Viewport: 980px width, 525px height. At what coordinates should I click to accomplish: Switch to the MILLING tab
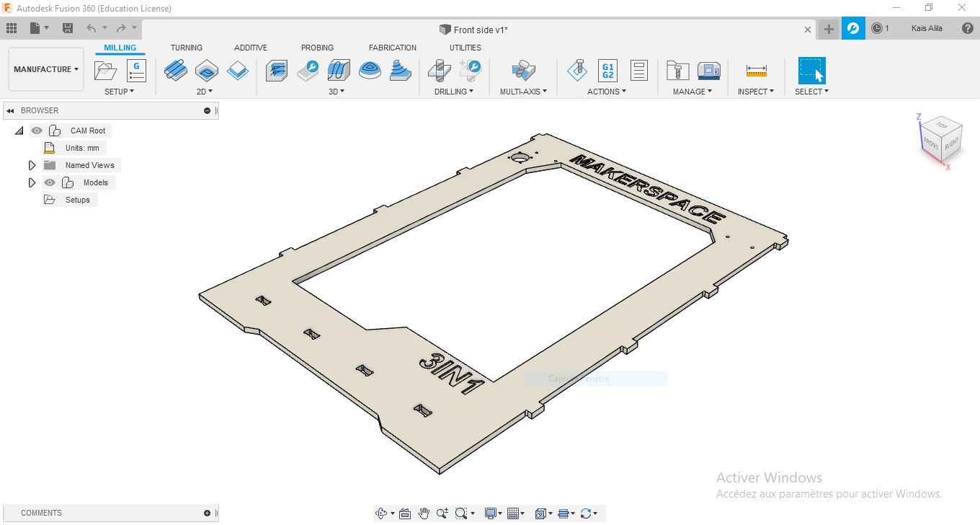point(120,48)
